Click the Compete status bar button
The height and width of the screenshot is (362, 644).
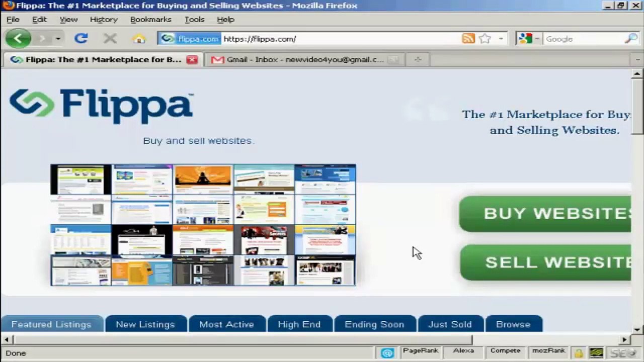[x=505, y=351]
